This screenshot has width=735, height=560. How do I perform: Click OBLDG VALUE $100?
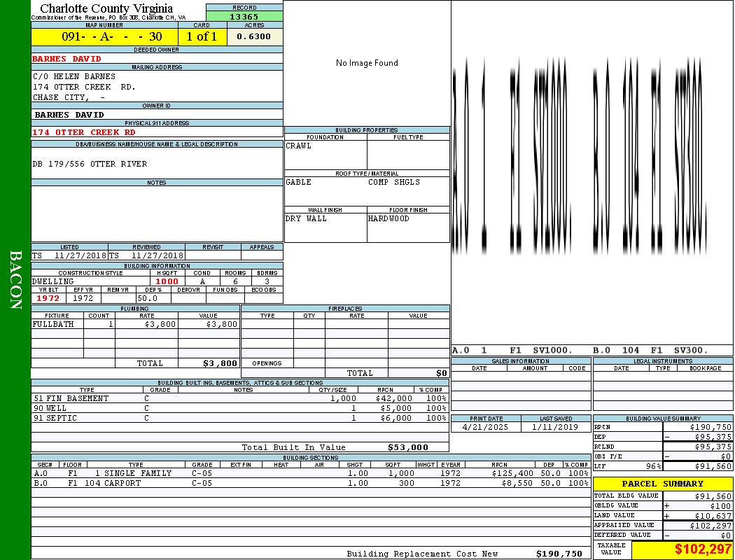coord(720,505)
